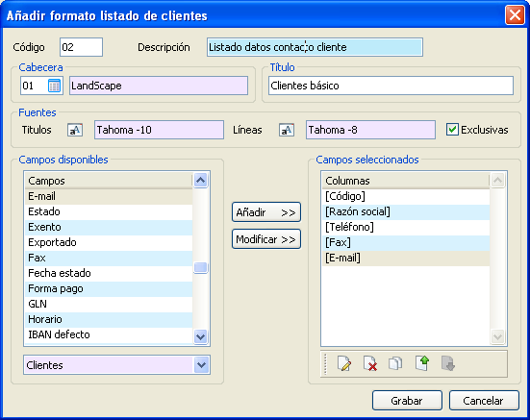Select Fax in available fields
This screenshot has width=530, height=420.
(109, 258)
